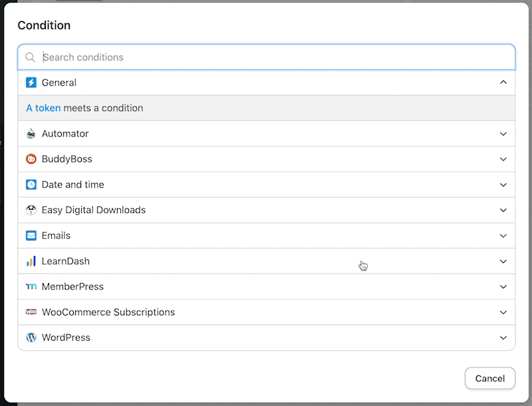Click the search magnifier icon
The height and width of the screenshot is (406, 532).
pos(30,57)
